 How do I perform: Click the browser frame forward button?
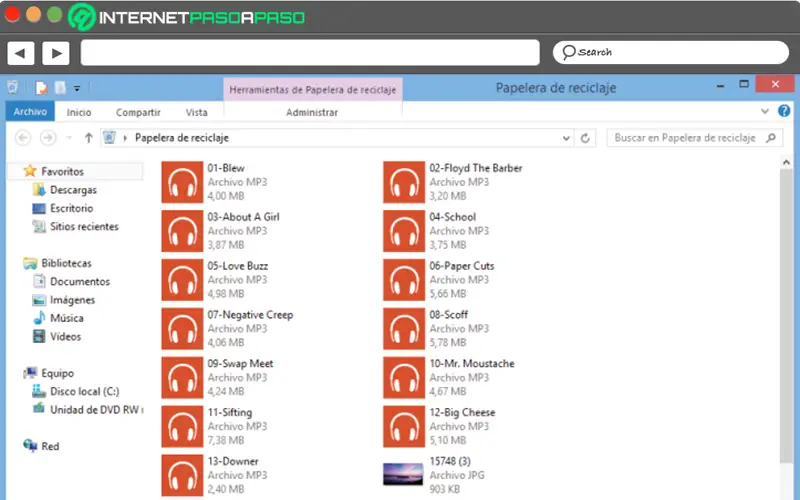(56, 53)
